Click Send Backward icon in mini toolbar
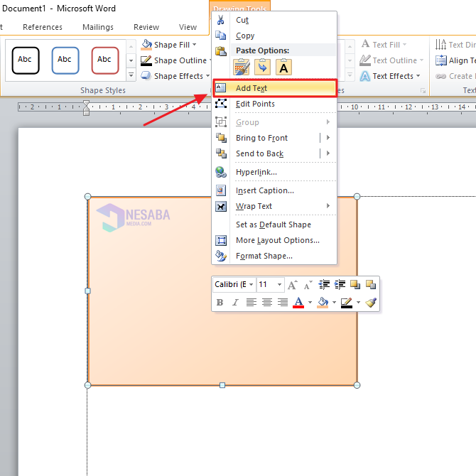The width and height of the screenshot is (476, 476). (x=371, y=285)
